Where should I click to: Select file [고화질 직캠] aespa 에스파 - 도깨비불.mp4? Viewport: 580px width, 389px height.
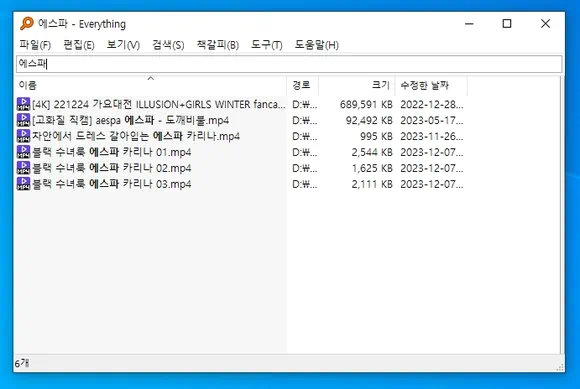131,120
